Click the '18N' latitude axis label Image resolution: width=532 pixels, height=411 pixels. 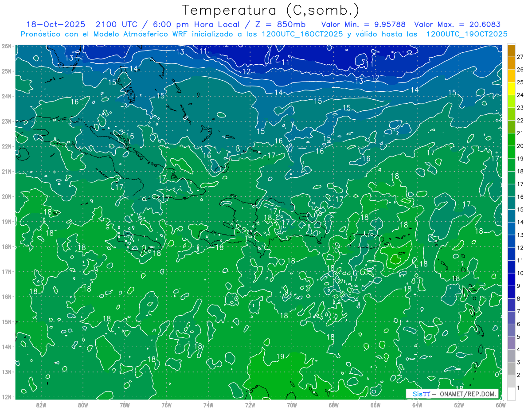click(6, 247)
